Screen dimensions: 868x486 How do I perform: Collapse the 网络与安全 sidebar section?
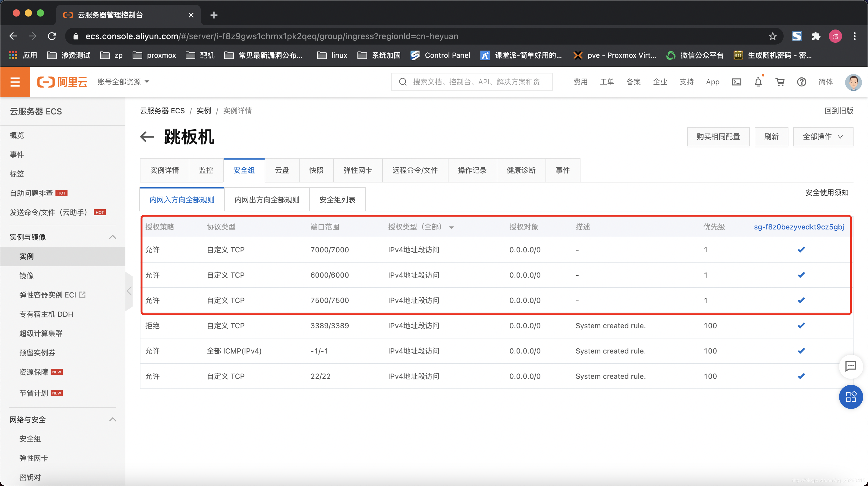pyautogui.click(x=112, y=419)
